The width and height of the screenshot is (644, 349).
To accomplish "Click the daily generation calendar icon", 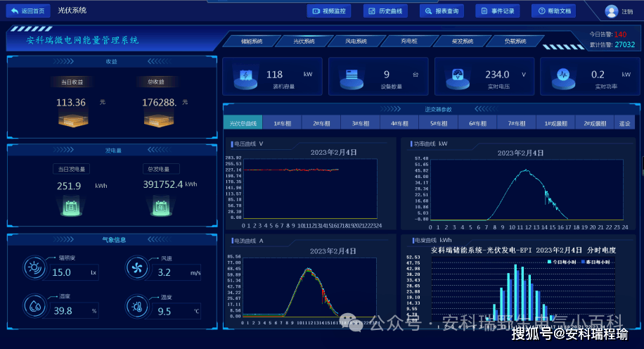I will click(x=71, y=206).
